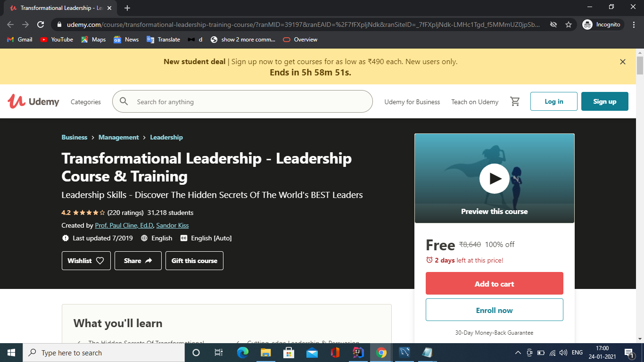
Task: Open IntelliJ IDEA from the taskbar
Action: [x=358, y=353]
